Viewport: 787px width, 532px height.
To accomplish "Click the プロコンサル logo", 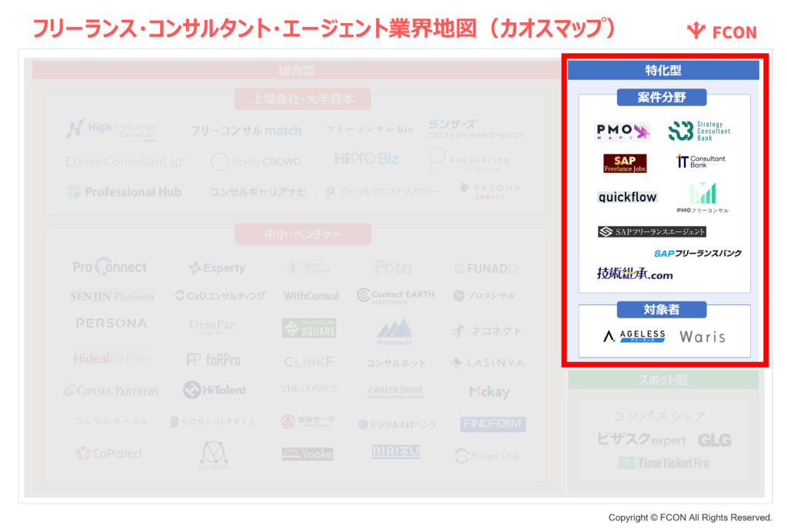I will 484,296.
